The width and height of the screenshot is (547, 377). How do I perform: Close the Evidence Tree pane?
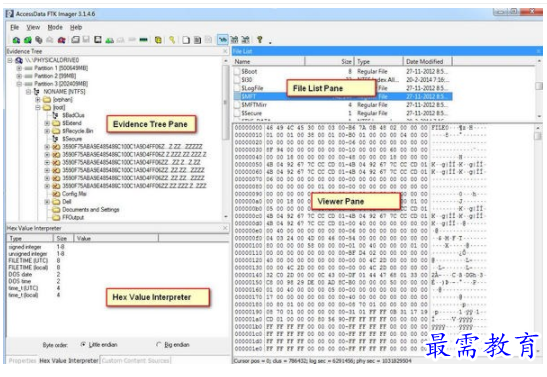(225, 51)
